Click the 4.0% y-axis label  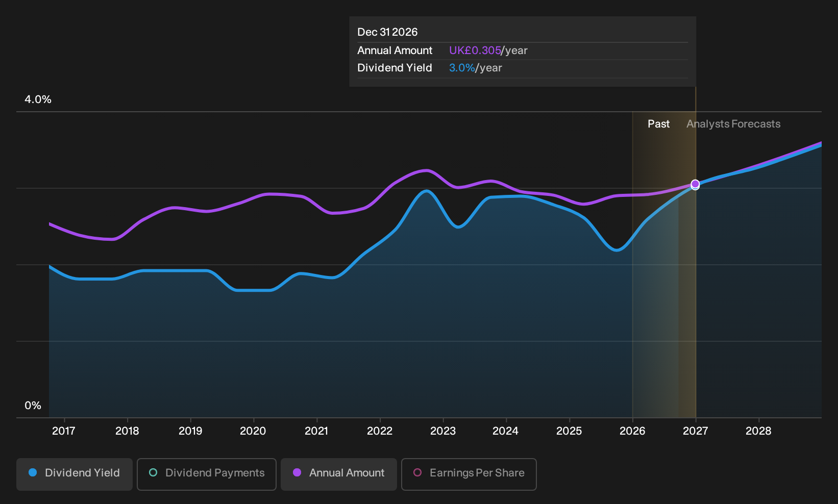(38, 99)
